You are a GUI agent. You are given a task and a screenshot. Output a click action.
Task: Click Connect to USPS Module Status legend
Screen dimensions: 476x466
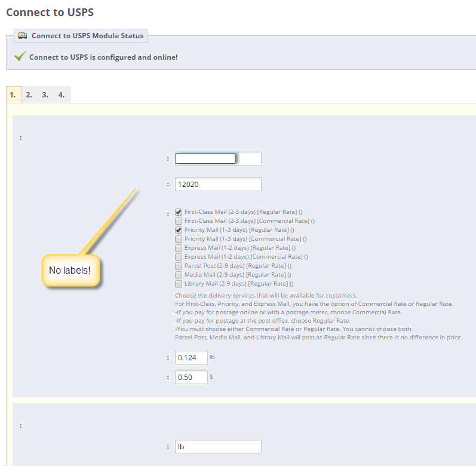tap(81, 36)
